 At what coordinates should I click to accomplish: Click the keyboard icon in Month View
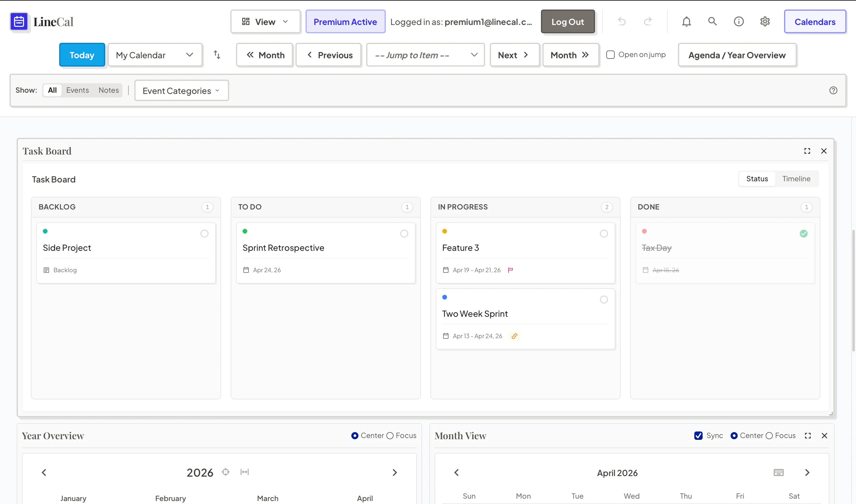tap(778, 472)
